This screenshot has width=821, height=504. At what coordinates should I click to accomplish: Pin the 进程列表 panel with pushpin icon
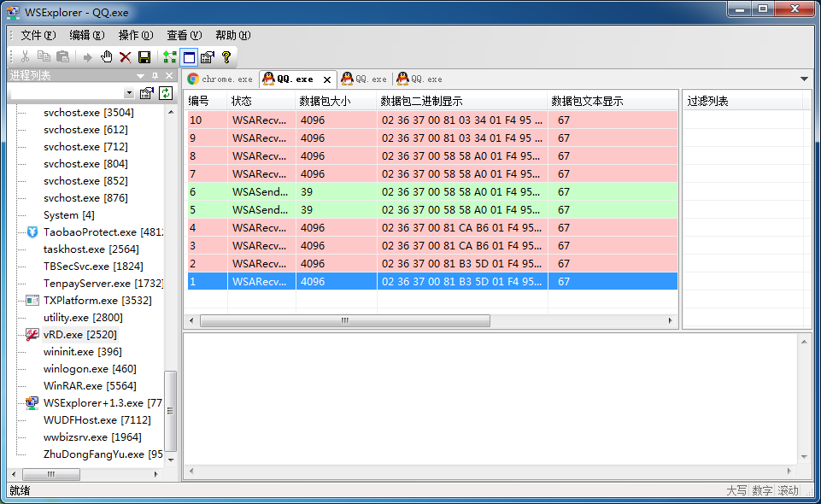point(155,76)
